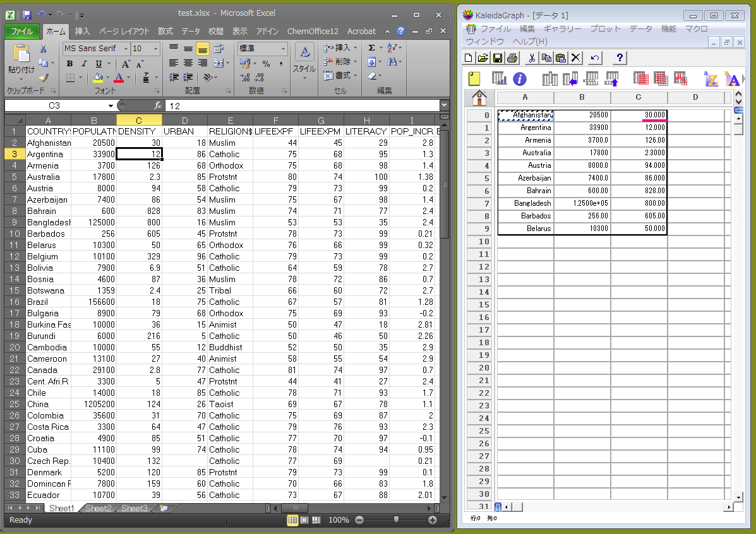Click the Undo icon in KaleidaGraph
The image size is (756, 534).
coord(595,58)
